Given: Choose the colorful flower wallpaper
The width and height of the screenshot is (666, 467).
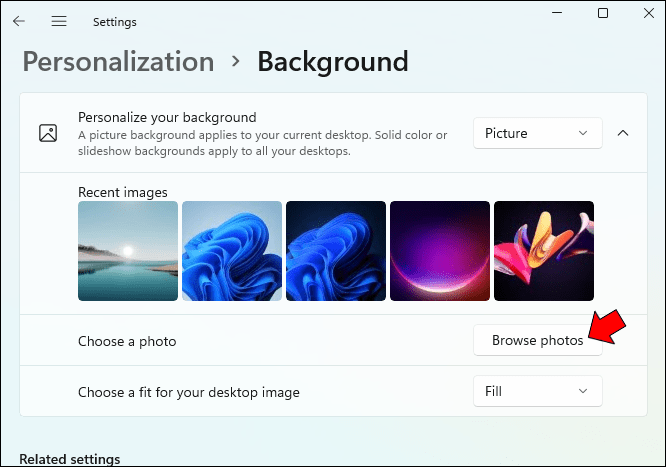Looking at the screenshot, I should [544, 251].
